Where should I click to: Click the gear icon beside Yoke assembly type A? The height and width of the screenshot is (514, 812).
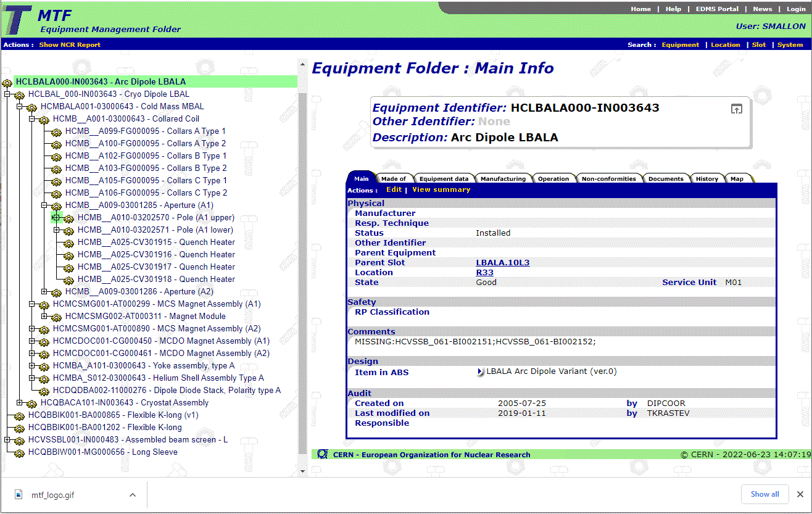pos(44,366)
